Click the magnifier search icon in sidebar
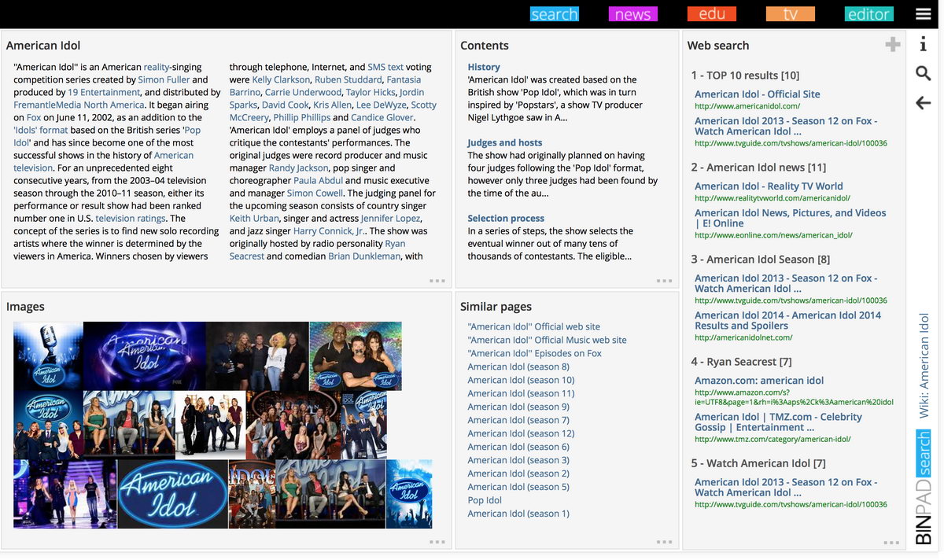 tap(924, 74)
